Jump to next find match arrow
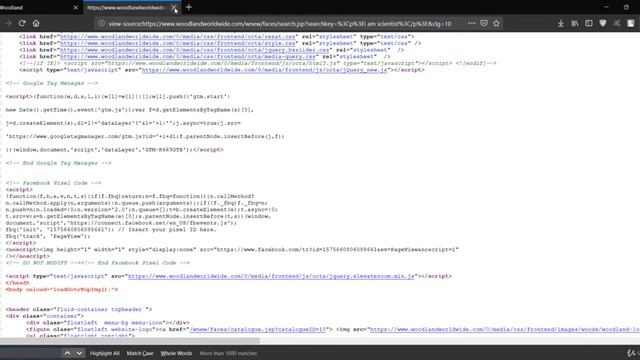 coord(79,353)
